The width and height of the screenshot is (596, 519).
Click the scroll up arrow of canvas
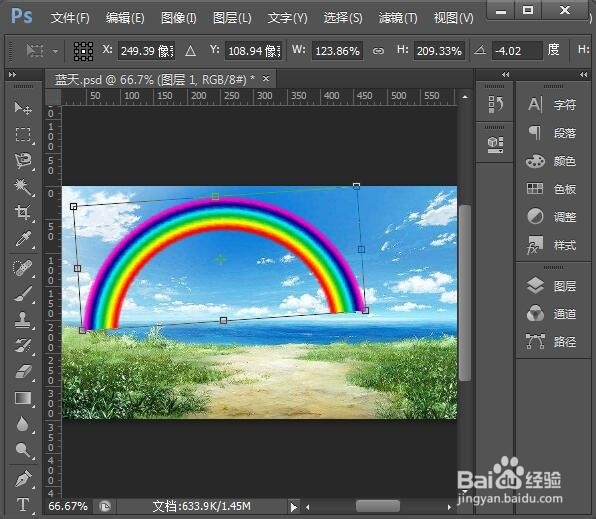[x=464, y=97]
